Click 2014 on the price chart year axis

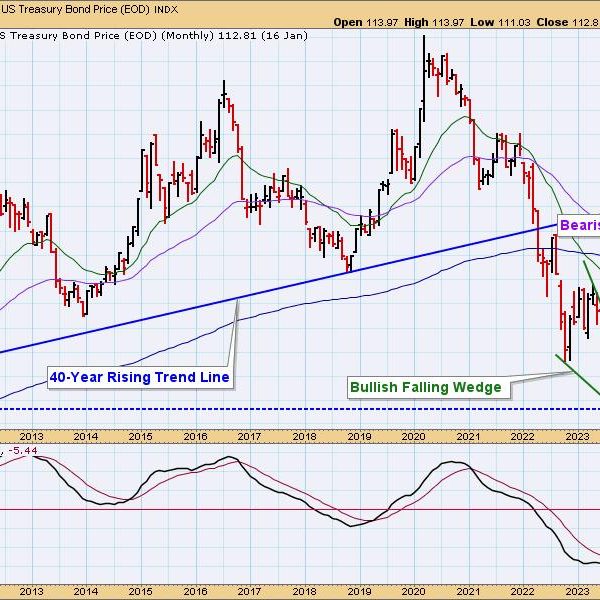pos(86,436)
